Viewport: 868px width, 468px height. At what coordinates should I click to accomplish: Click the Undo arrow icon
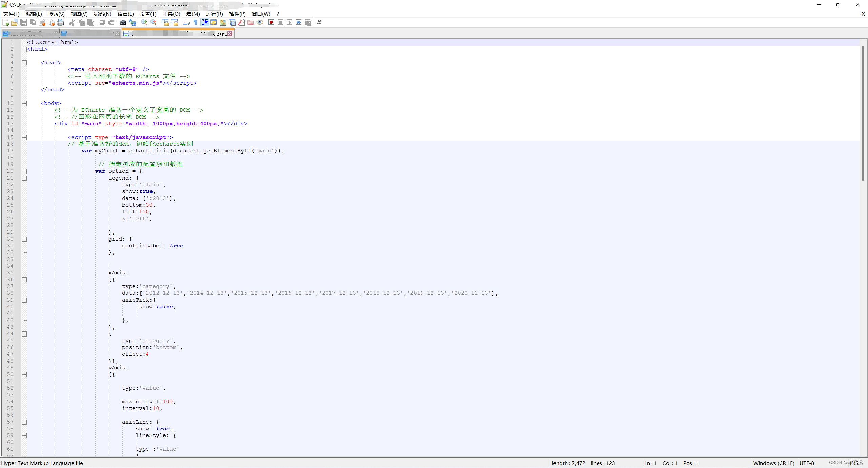pyautogui.click(x=102, y=22)
